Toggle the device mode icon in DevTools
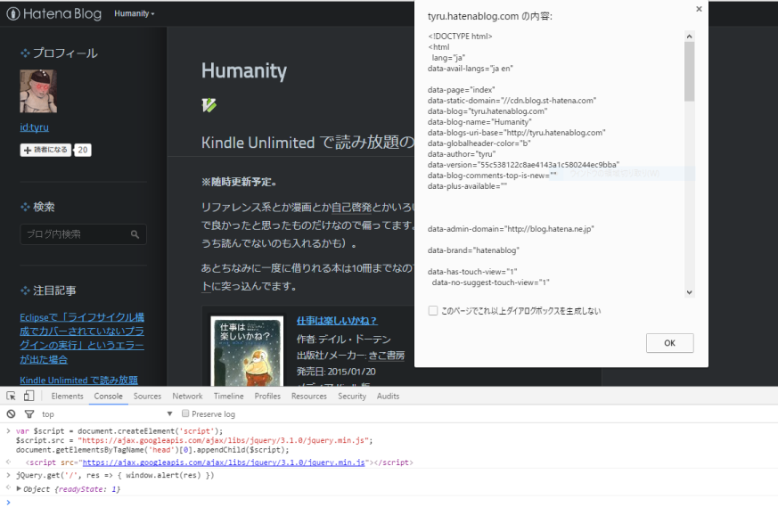778x532 pixels. coord(29,396)
